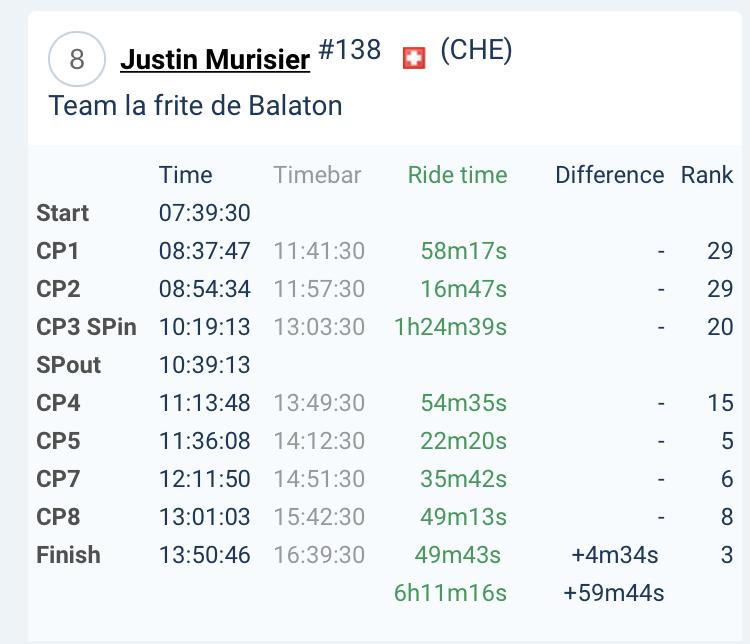This screenshot has height=644, width=750.
Task: Select the circled position number 8
Action: (77, 59)
